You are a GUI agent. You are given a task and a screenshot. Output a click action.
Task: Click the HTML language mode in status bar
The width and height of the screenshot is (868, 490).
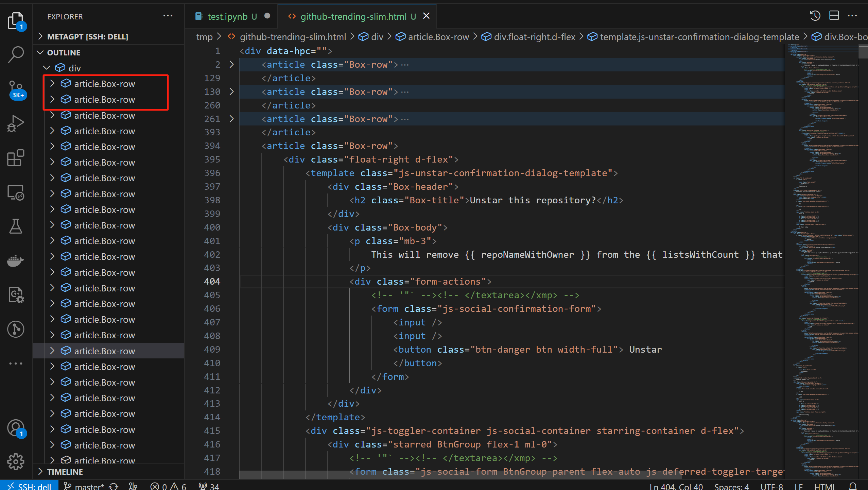(824, 486)
